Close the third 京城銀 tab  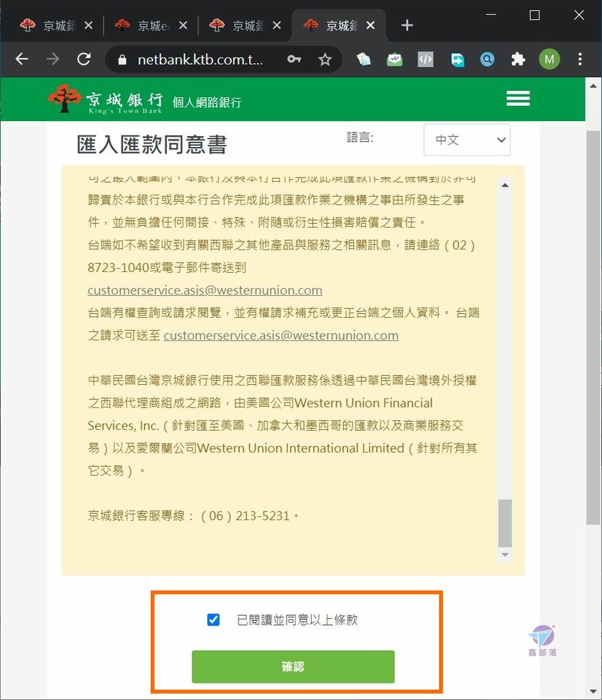[x=277, y=25]
